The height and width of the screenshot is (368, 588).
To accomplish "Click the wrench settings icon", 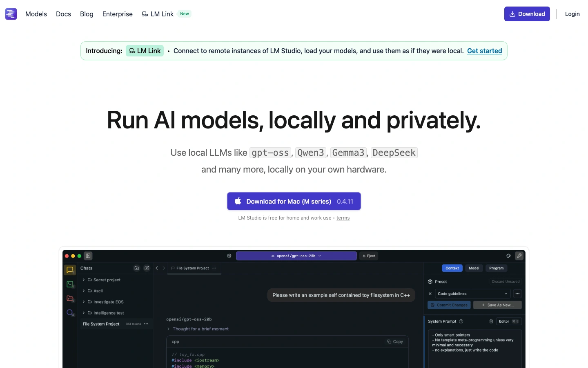I will coord(519,256).
